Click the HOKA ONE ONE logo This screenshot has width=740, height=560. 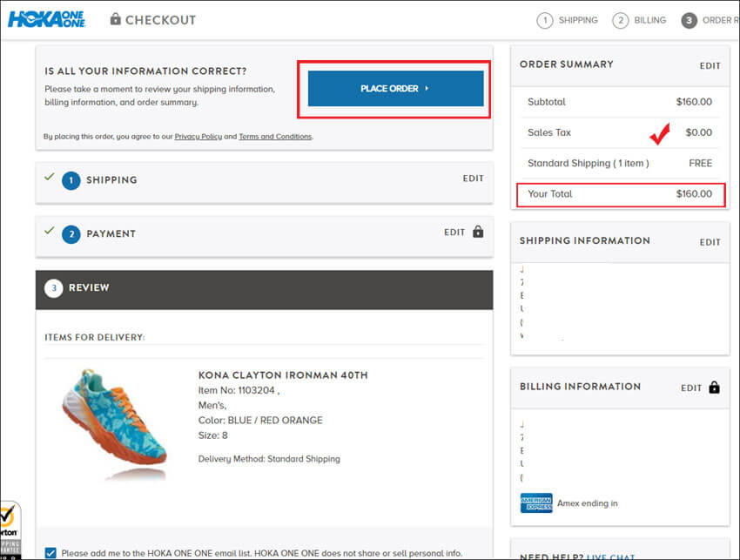tap(47, 19)
